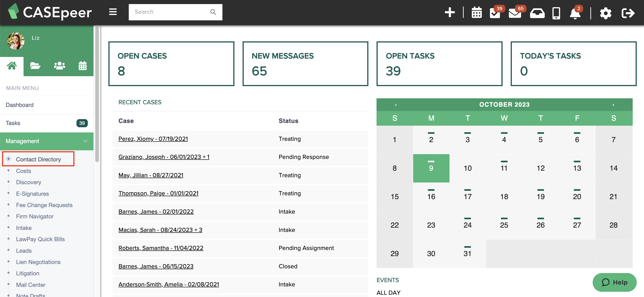Image resolution: width=644 pixels, height=297 pixels.
Task: Open case Barnes, James - 02/01/2022
Action: (x=156, y=212)
